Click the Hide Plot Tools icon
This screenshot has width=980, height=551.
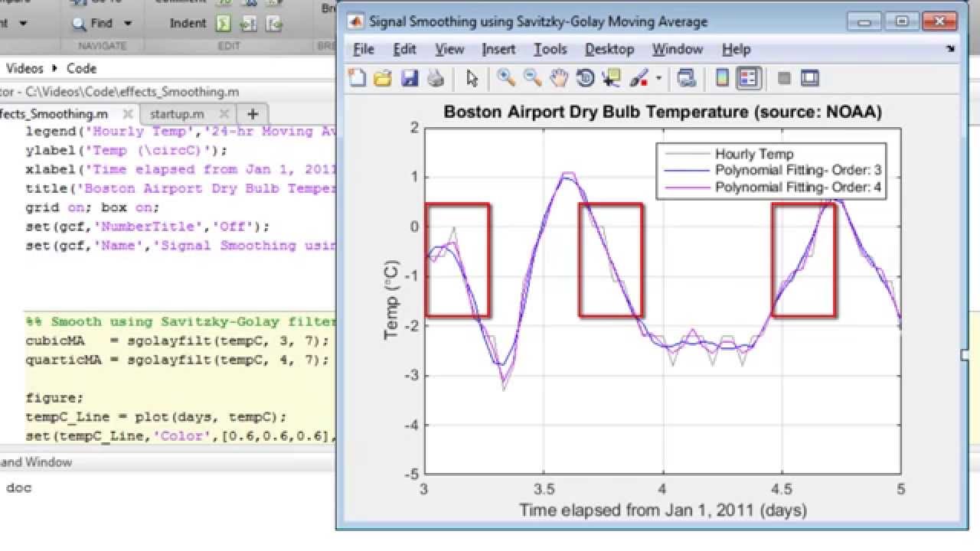coord(784,77)
